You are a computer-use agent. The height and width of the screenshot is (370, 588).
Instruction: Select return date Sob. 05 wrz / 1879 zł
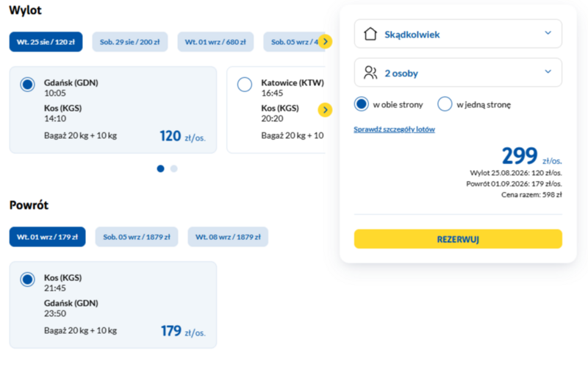coord(137,237)
